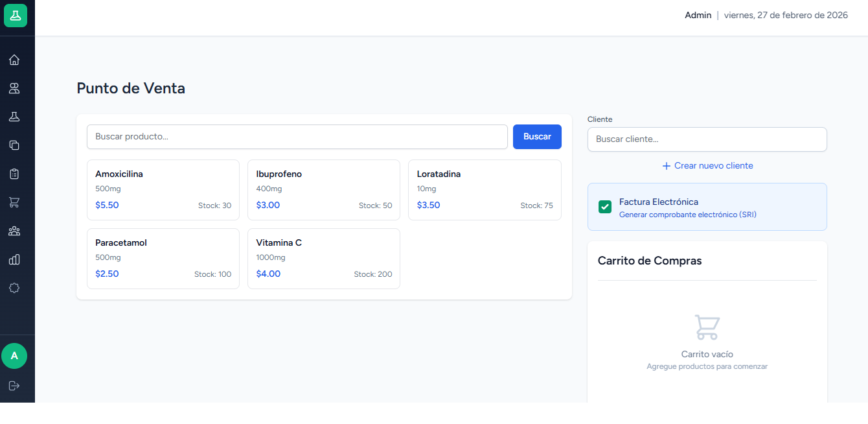Add the Ibuprofeno product card

pyautogui.click(x=324, y=190)
